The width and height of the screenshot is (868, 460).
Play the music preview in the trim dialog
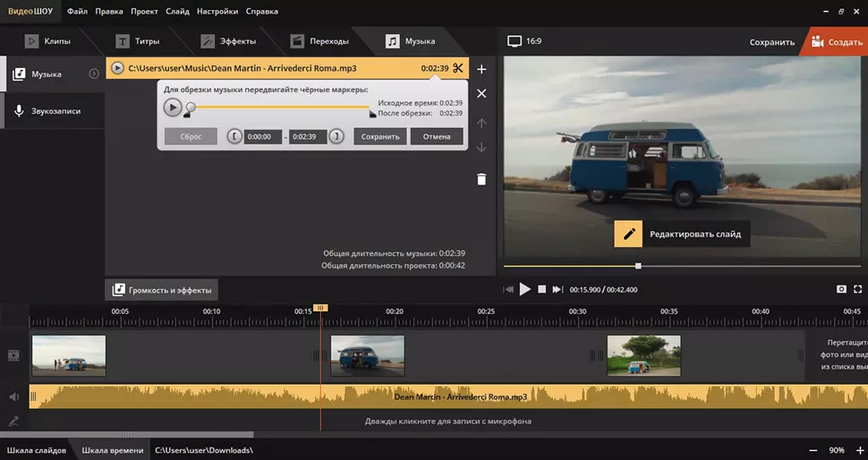point(173,107)
